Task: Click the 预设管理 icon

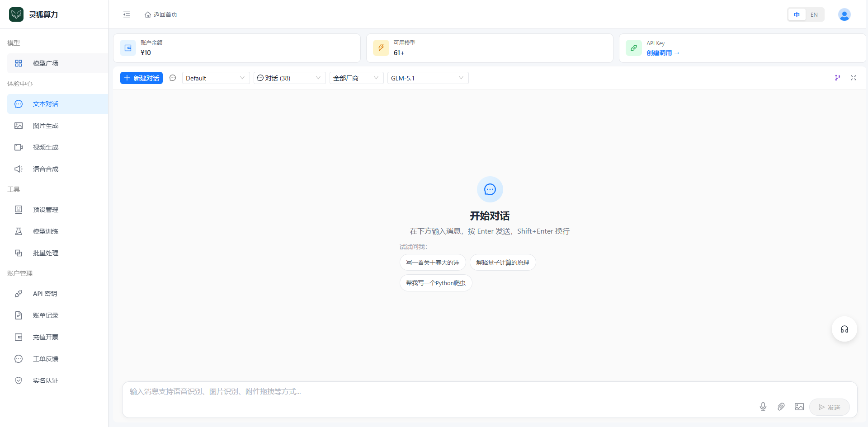Action: 19,210
